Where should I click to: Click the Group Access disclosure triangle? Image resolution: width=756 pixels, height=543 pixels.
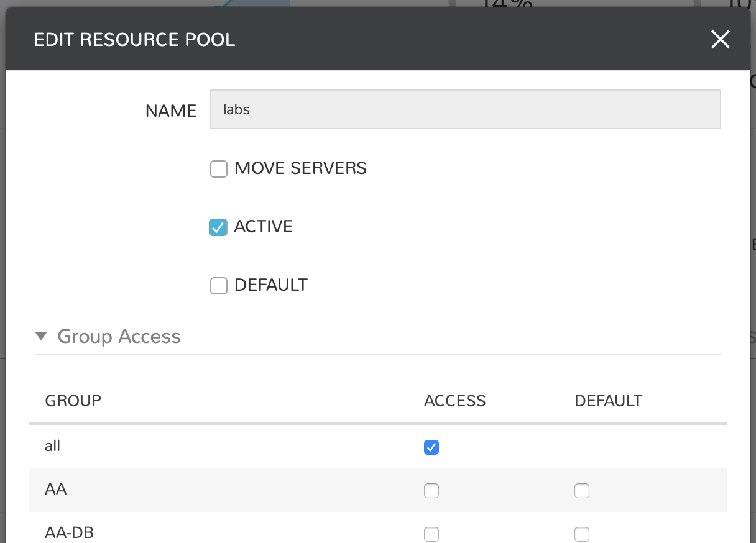pyautogui.click(x=41, y=335)
